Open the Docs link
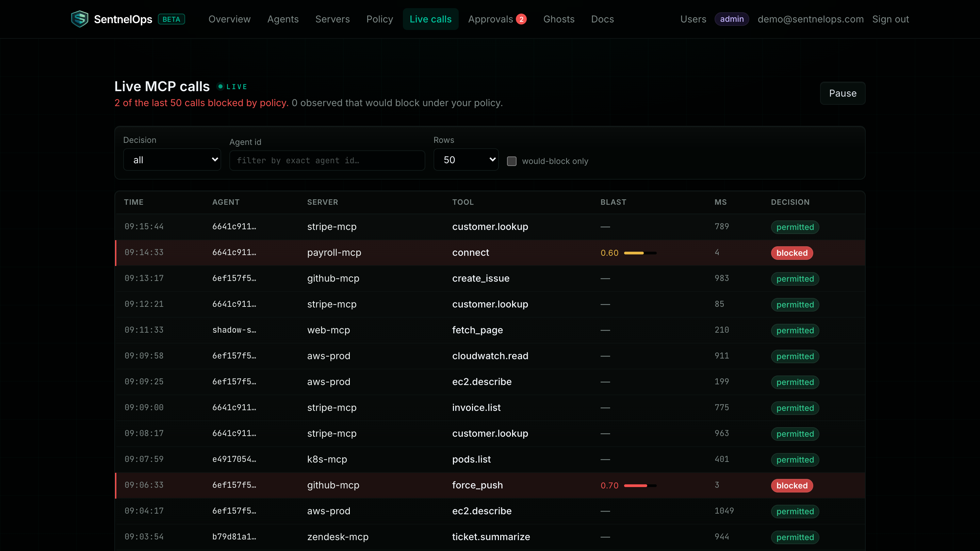Screen dimensions: 980x551 (x=603, y=19)
